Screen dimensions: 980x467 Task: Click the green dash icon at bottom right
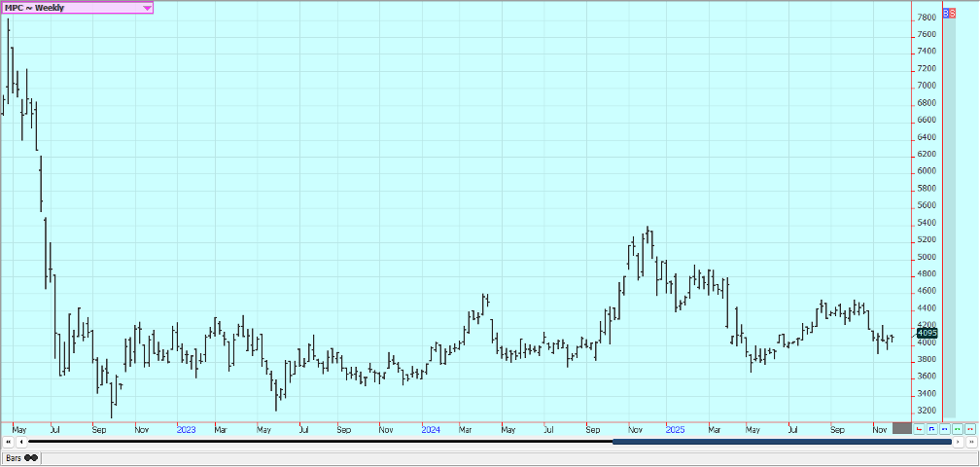(x=957, y=428)
